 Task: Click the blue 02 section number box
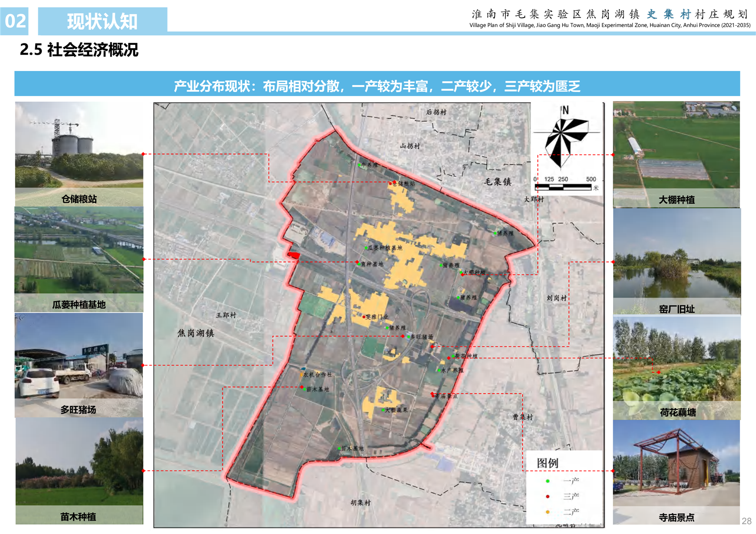point(15,21)
